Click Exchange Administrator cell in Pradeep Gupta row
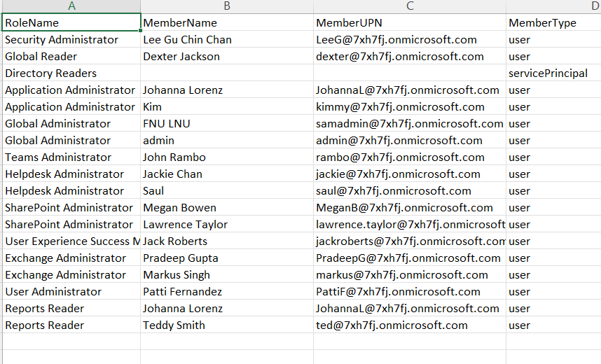601x364 pixels. 71,258
